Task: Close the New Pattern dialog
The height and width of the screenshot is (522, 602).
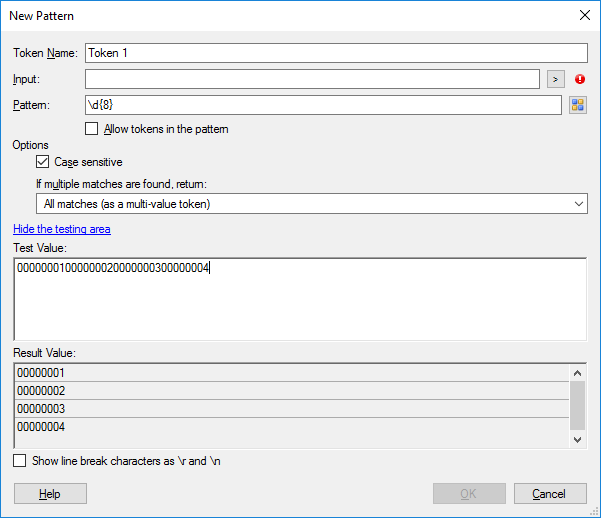Action: tap(585, 15)
